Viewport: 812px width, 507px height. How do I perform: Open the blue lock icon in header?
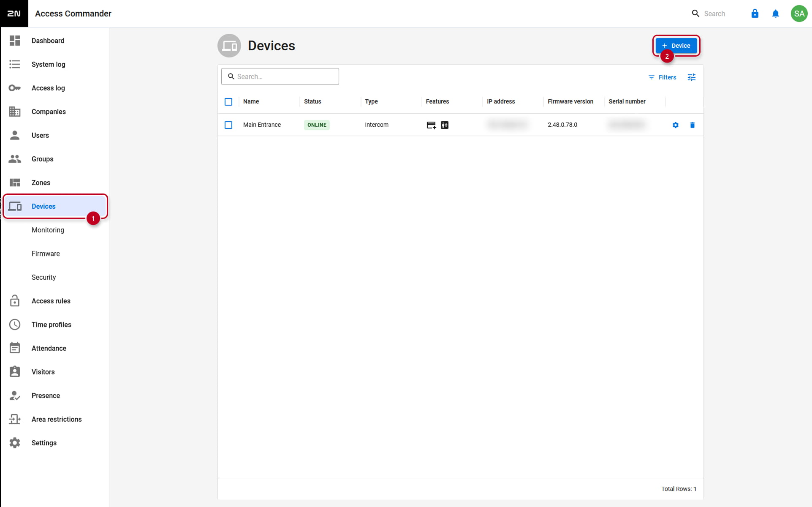[755, 14]
